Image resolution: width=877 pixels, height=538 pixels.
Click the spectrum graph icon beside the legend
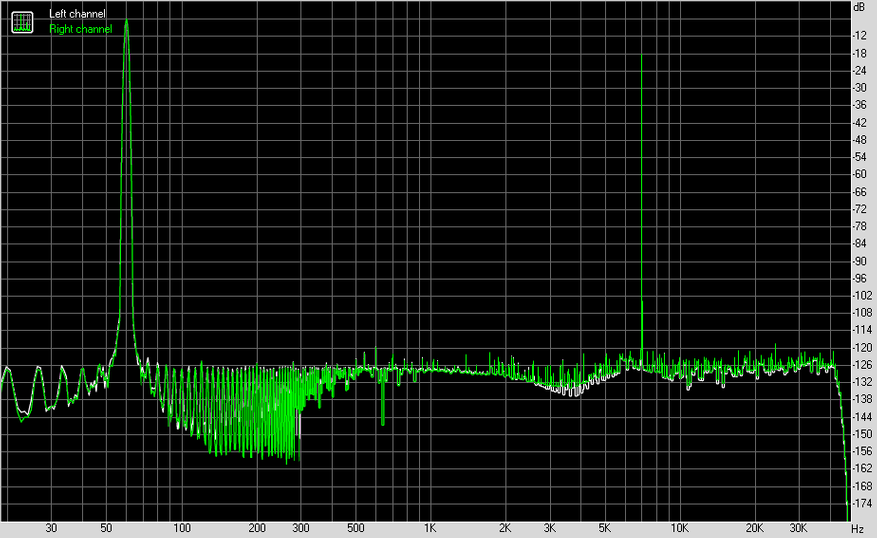[x=22, y=22]
